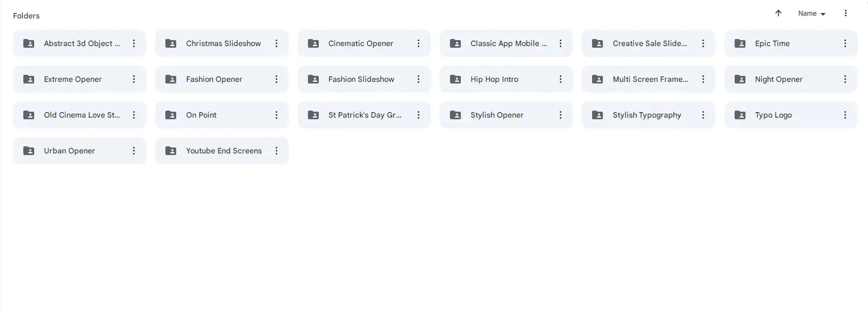Reverse sort direction using the up arrow
This screenshot has width=868, height=309.
tap(778, 14)
